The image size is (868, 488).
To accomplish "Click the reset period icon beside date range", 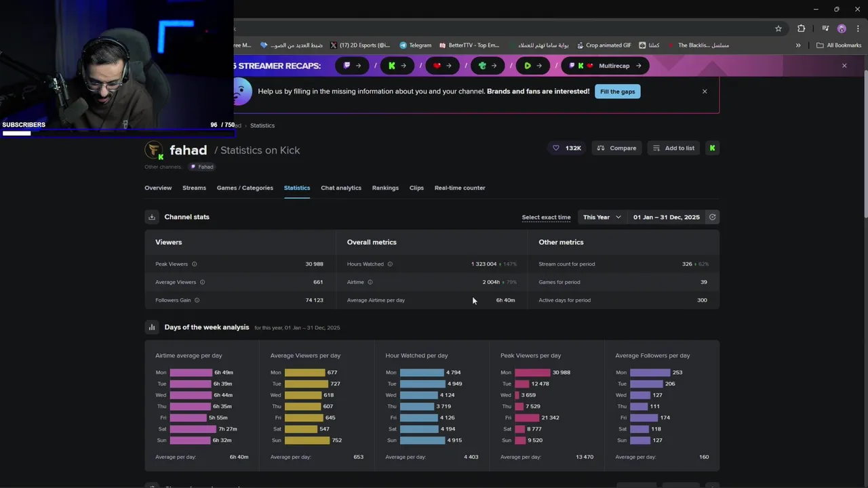I will click(x=712, y=217).
